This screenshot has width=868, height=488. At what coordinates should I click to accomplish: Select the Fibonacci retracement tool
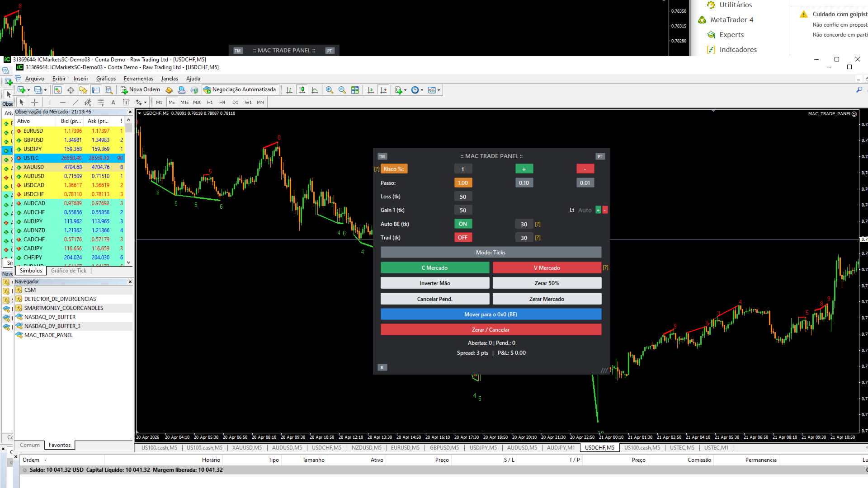[101, 103]
